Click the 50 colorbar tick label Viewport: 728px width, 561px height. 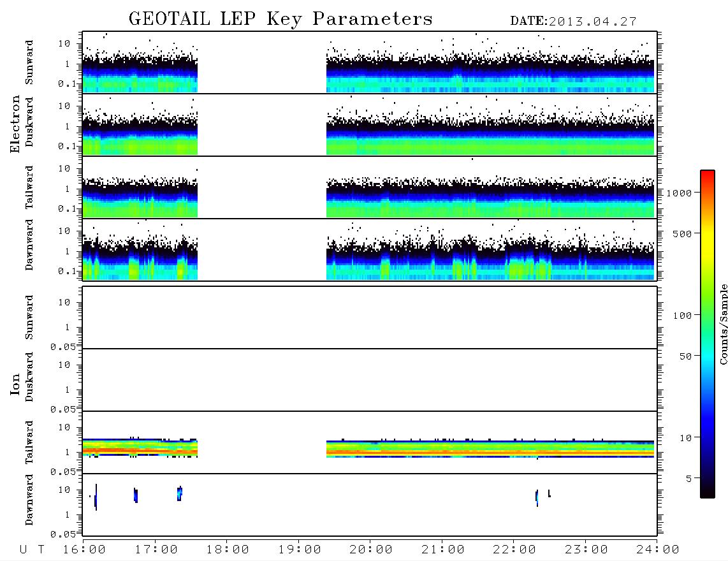(x=686, y=356)
